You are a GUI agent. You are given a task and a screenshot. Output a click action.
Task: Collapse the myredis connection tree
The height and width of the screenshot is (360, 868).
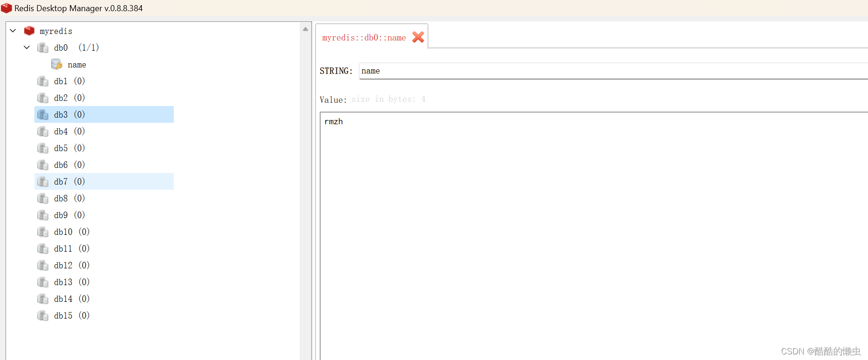[x=13, y=31]
